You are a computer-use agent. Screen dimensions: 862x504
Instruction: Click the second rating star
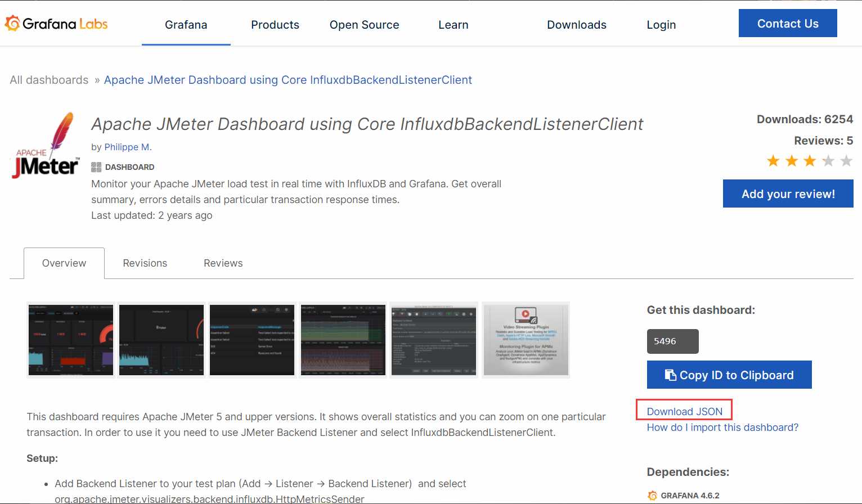(x=792, y=161)
